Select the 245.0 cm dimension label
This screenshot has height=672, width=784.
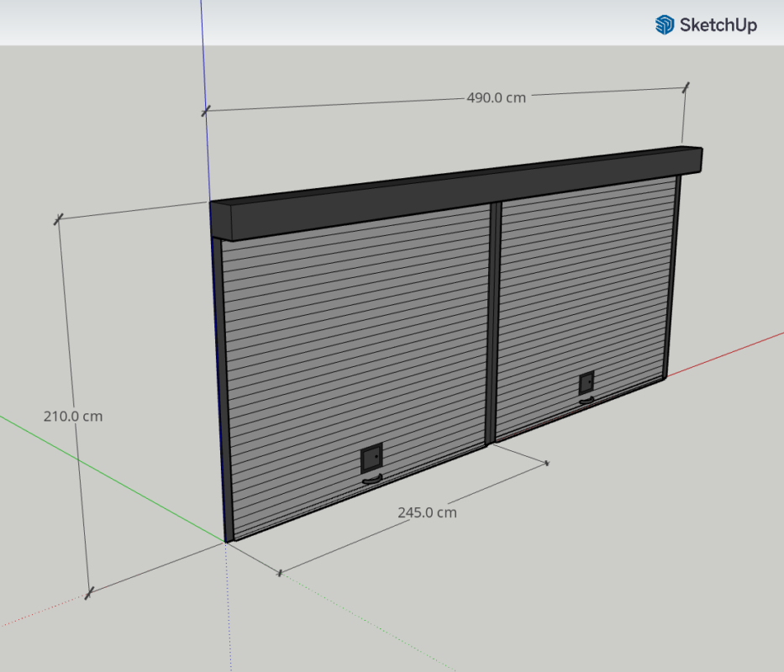click(427, 512)
